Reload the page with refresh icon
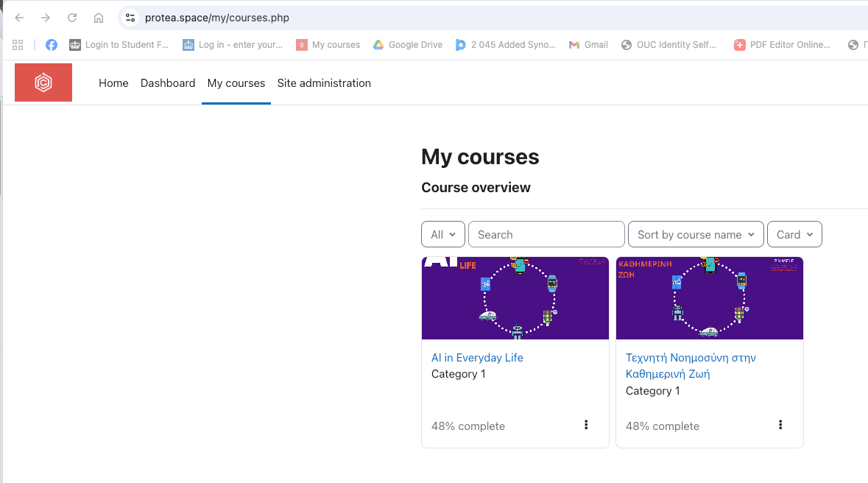This screenshot has height=483, width=868. 72,18
